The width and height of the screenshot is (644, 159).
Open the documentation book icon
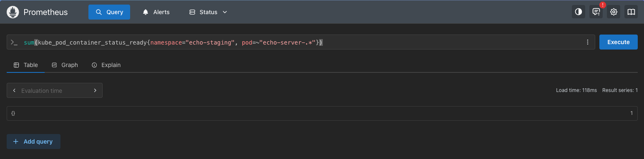[631, 12]
